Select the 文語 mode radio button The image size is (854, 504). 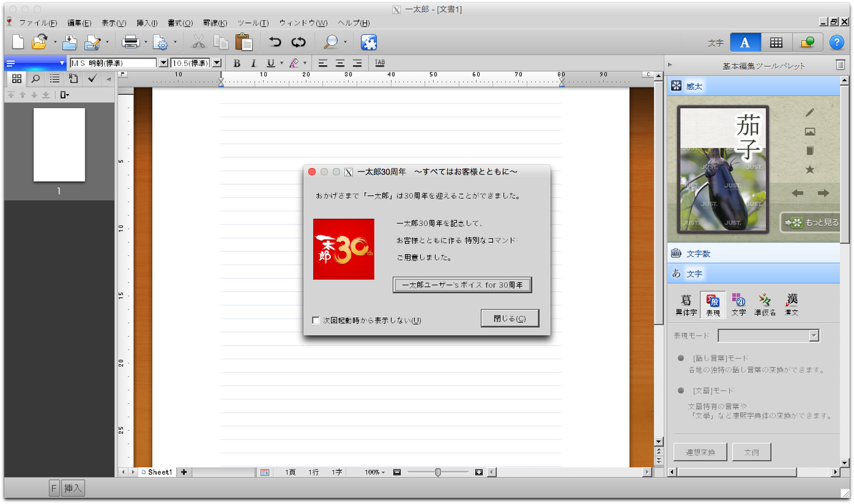coord(681,391)
